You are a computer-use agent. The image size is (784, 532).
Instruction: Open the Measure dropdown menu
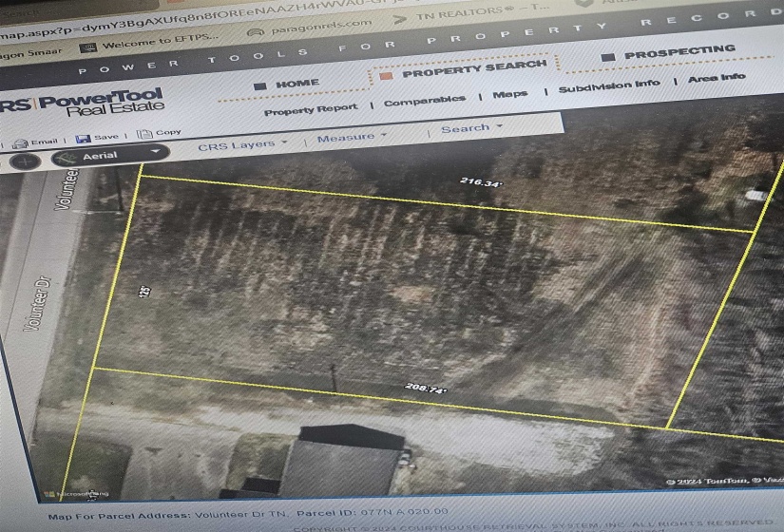352,137
